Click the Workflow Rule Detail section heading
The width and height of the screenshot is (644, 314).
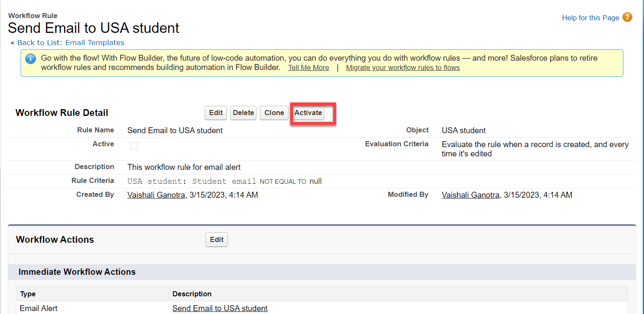click(x=61, y=113)
